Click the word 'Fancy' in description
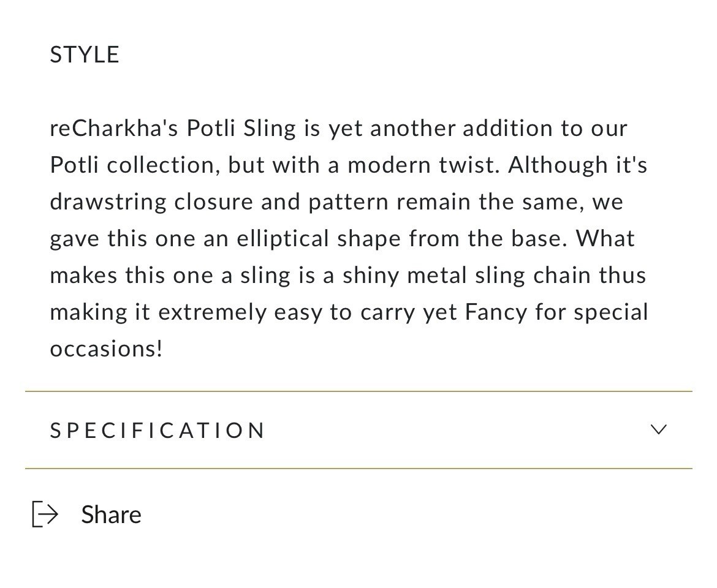This screenshot has width=717, height=588. click(x=496, y=312)
